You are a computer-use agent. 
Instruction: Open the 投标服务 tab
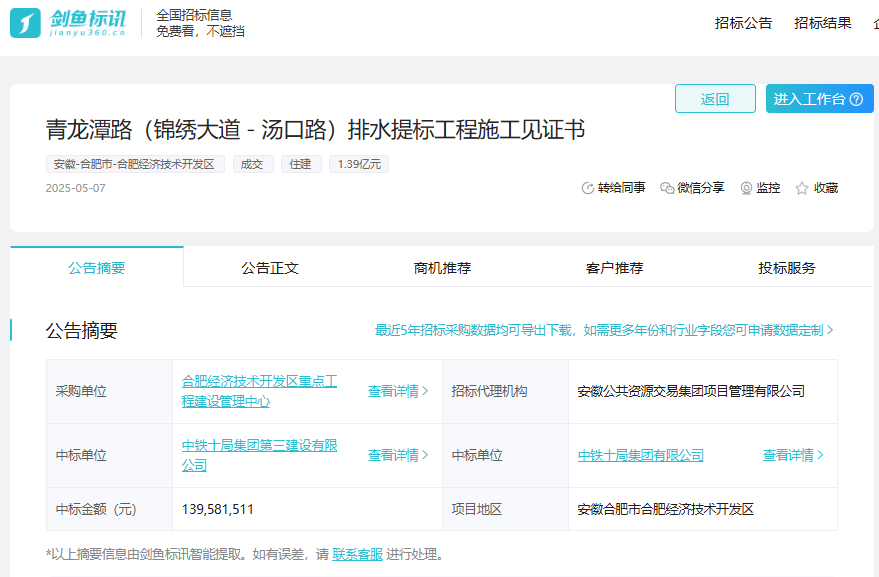(x=786, y=268)
